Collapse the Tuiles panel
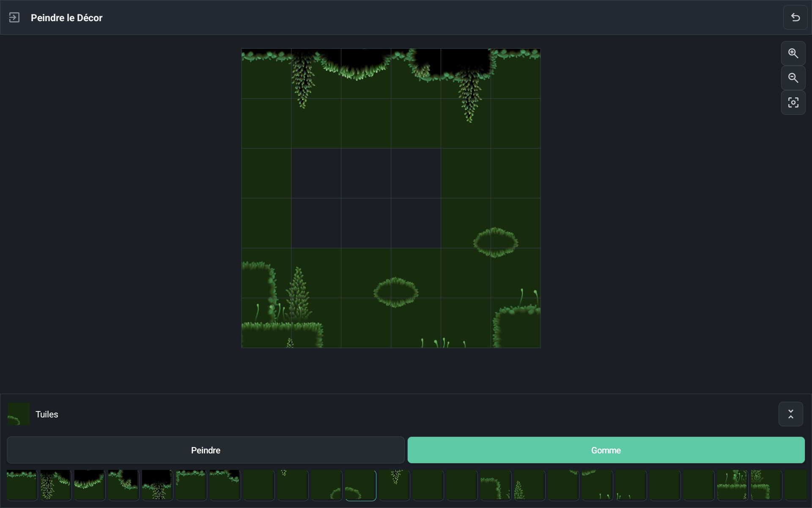This screenshot has width=812, height=508. pos(790,414)
